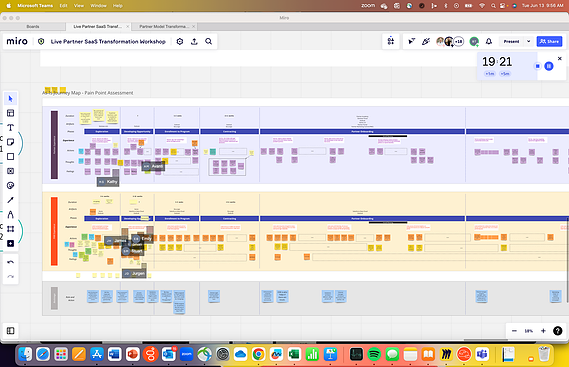
Task: Add one minute with +1m button
Action: (490, 74)
